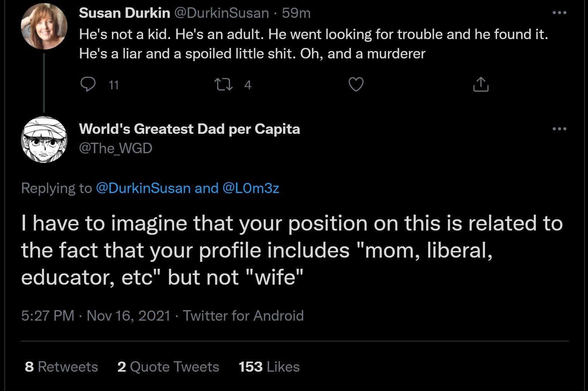This screenshot has width=588, height=391.
Task: Open the 5:27 PM Nov 16, 2021 timestamp
Action: (x=96, y=316)
